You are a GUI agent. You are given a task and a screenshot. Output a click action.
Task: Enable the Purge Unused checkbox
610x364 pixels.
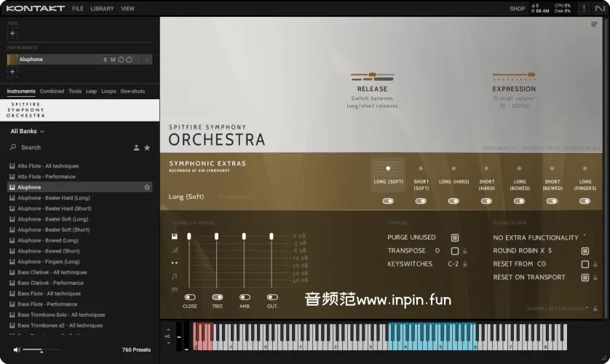point(455,237)
